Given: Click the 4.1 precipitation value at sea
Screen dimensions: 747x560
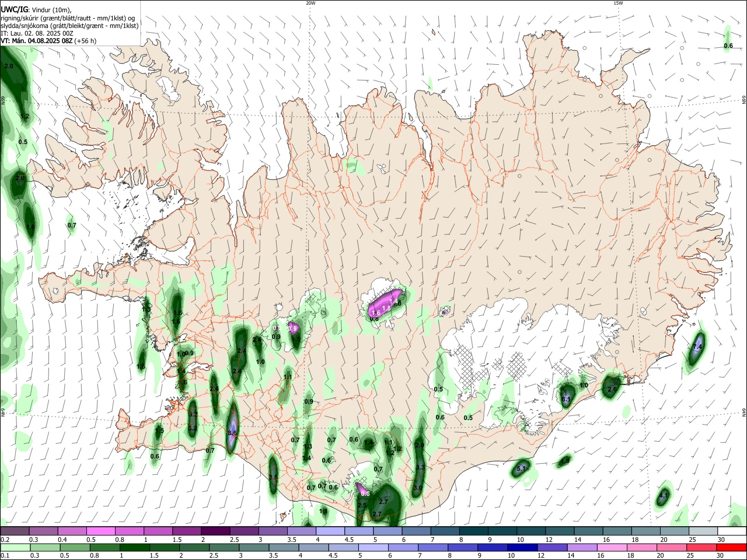Looking at the screenshot, I should (663, 496).
